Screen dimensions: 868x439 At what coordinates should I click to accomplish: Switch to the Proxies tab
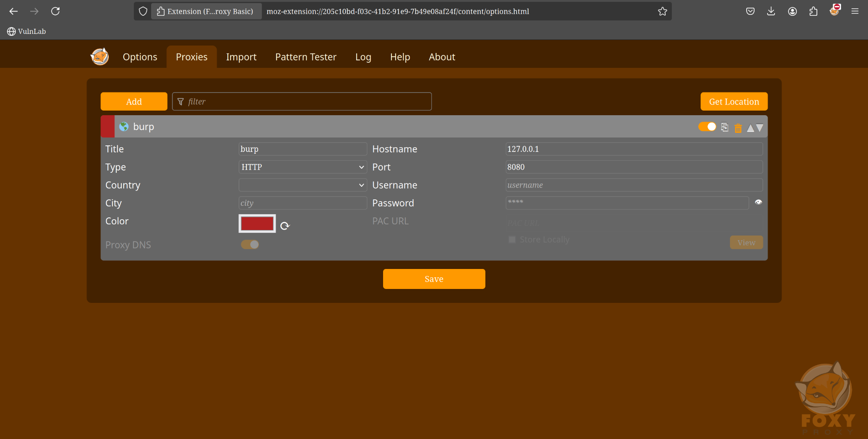(192, 57)
